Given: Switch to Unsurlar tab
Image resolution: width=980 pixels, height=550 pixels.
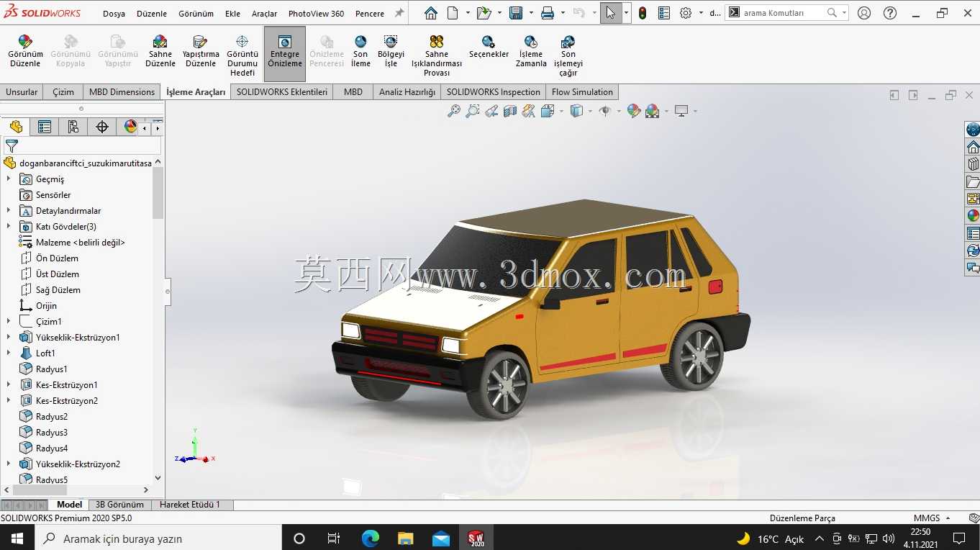Looking at the screenshot, I should pos(22,92).
